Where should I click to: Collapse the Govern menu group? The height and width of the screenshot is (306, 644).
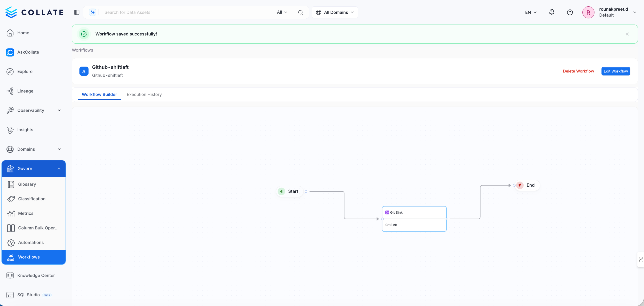point(59,168)
